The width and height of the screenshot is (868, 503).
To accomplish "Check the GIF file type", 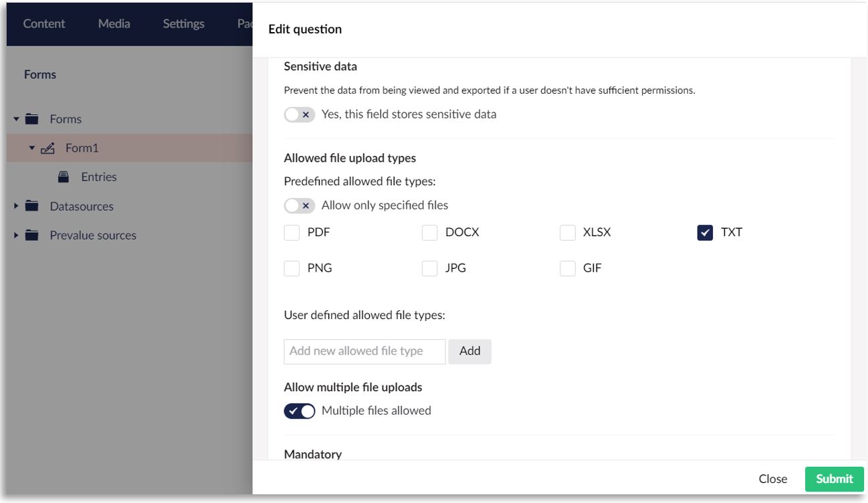I will [568, 268].
